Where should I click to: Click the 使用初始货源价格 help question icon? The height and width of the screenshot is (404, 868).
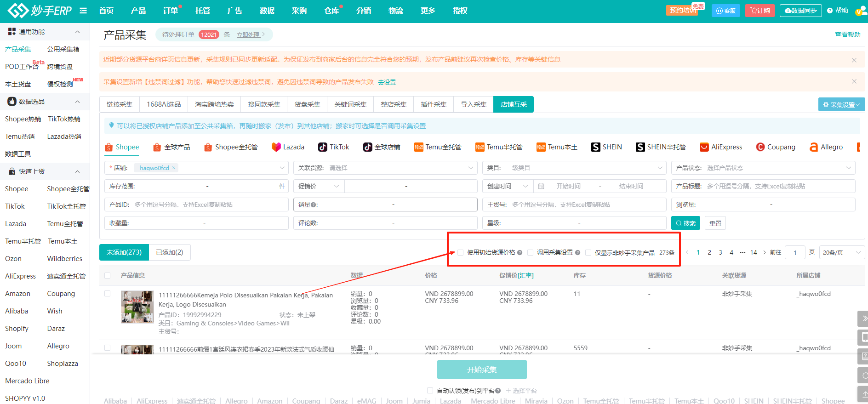[520, 252]
